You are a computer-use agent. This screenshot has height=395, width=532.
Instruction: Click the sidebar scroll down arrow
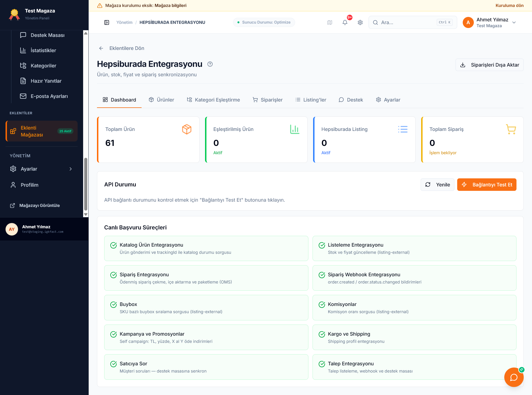click(86, 214)
